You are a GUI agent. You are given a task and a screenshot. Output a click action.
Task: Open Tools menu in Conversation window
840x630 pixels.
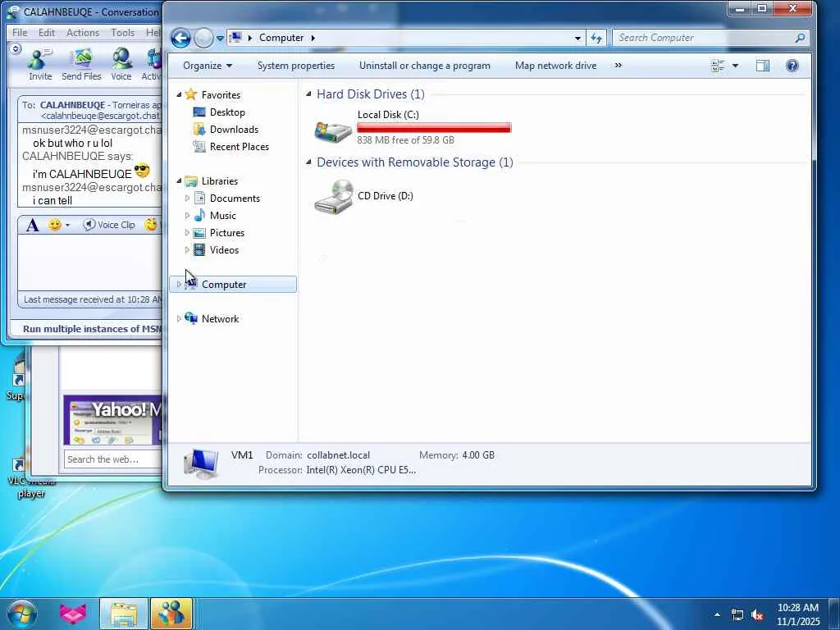123,33
